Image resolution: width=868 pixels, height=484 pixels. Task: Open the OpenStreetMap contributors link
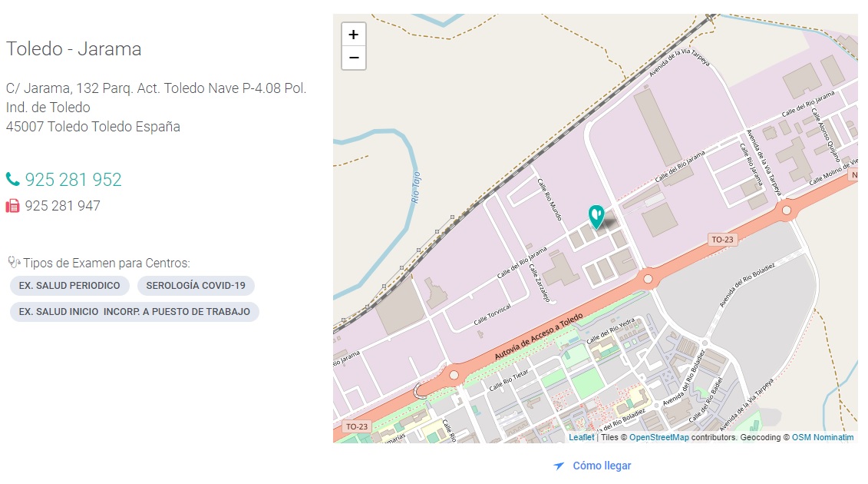(658, 437)
